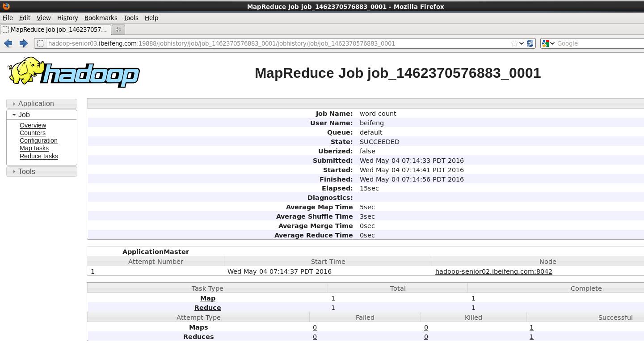Click failed Maps count link
Screen dimensions: 644x343
pyautogui.click(x=315, y=327)
